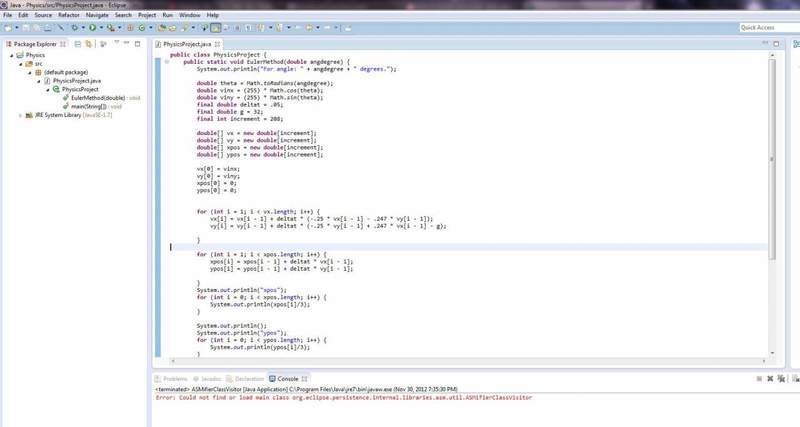The width and height of the screenshot is (800, 427).
Task: Expand the JRE System Library node
Action: (x=21, y=115)
